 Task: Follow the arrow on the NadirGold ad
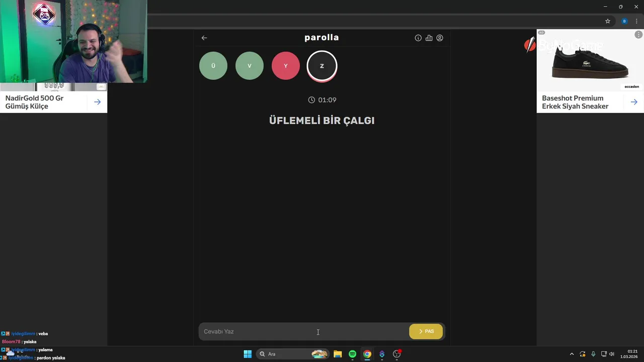(x=97, y=102)
